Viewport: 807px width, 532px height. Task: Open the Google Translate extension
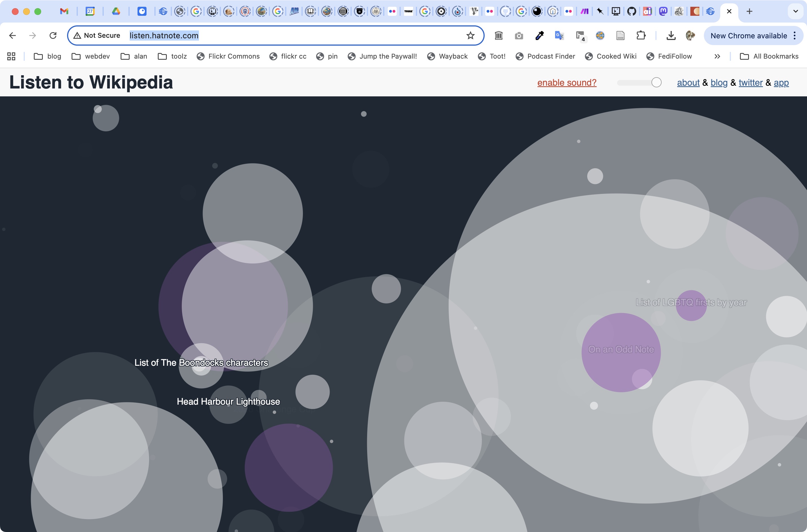coord(559,36)
